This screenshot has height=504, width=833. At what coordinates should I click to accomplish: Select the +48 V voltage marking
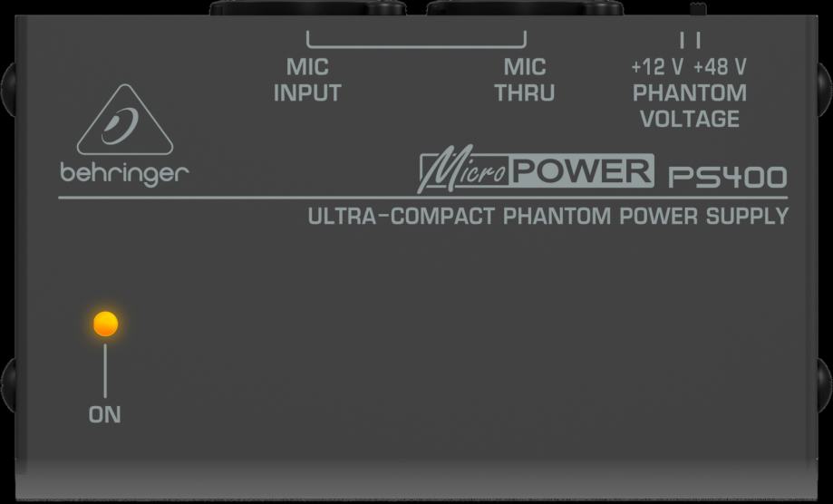[x=720, y=67]
